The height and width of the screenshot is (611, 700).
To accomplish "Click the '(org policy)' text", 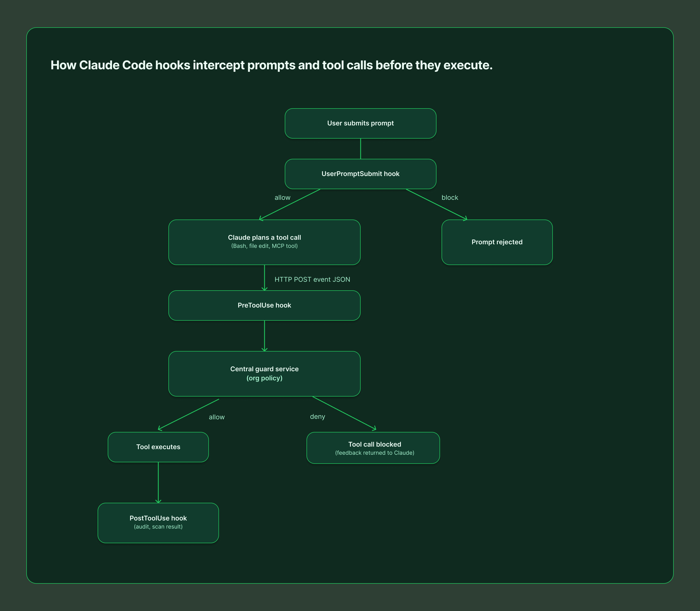I will 264,378.
